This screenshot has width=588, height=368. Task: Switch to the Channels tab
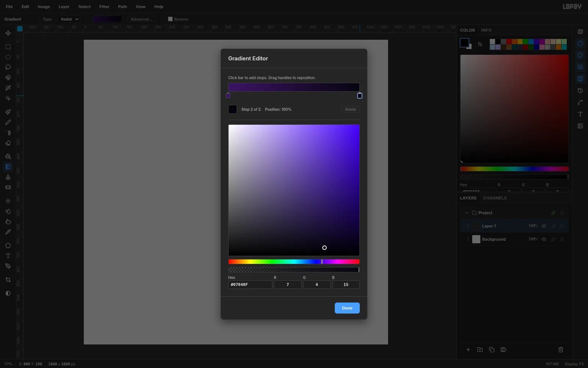(x=495, y=198)
